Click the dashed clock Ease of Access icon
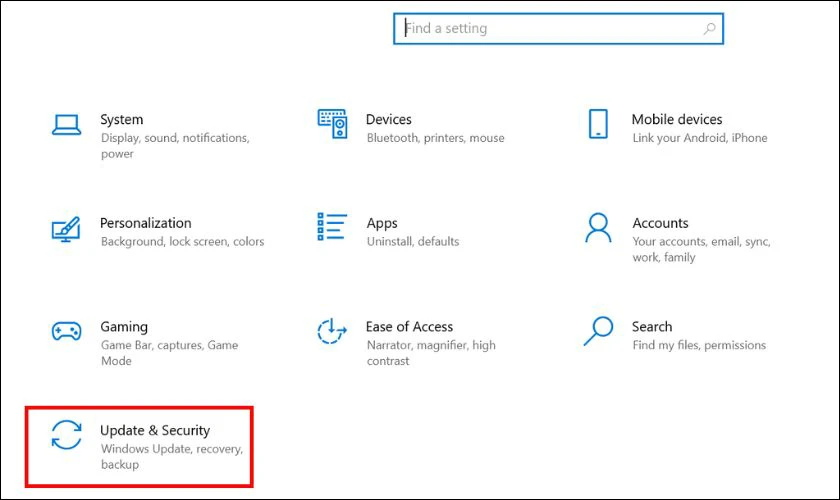 click(332, 332)
